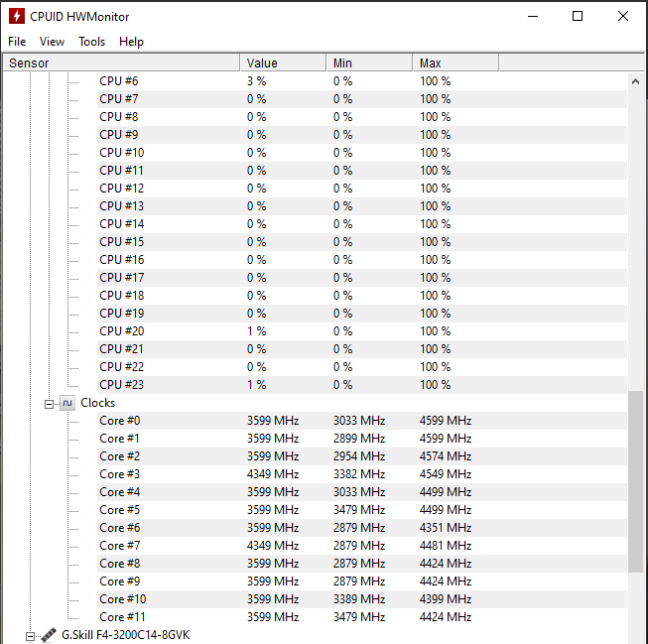Collapse the G.Skill F4-3200C14-8GVK node

[x=30, y=636]
